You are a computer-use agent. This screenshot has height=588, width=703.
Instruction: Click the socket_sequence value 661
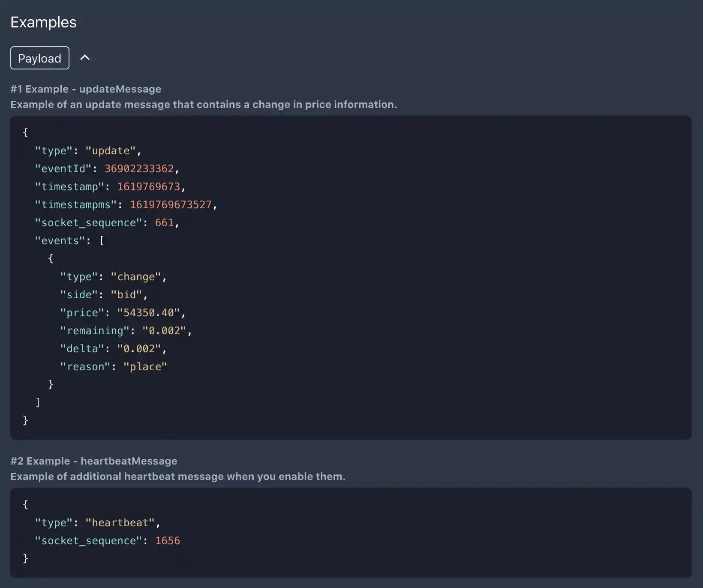(164, 223)
